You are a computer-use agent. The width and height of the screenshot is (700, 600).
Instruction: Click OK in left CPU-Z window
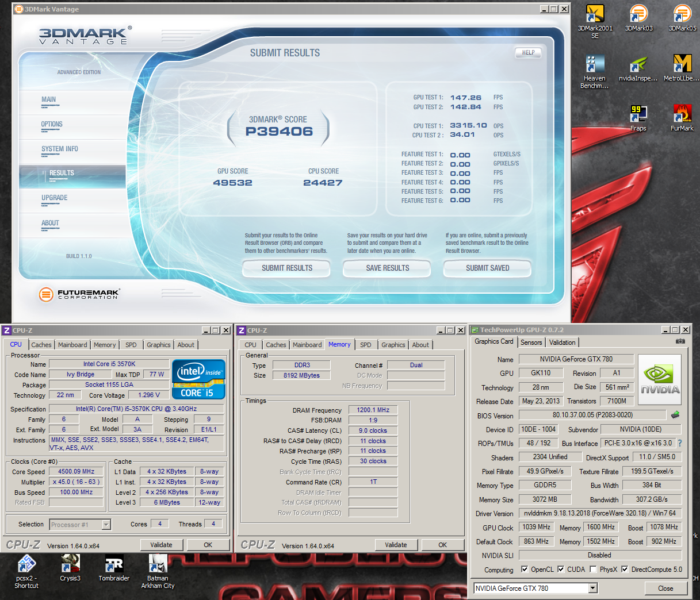pyautogui.click(x=208, y=545)
